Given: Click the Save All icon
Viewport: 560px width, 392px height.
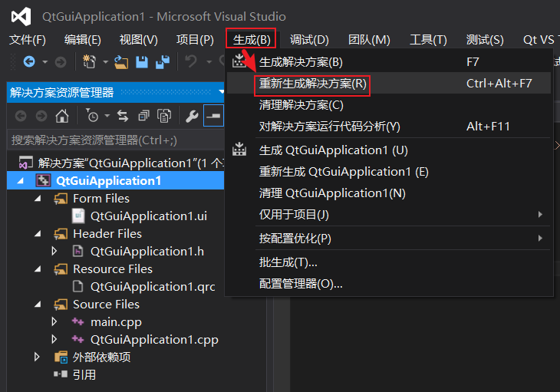Looking at the screenshot, I should pos(163,62).
